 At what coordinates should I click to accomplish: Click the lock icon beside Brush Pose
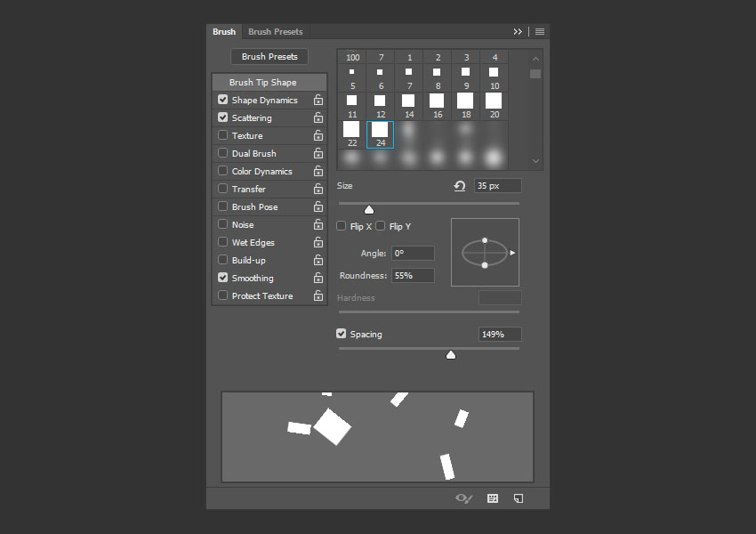(x=318, y=207)
